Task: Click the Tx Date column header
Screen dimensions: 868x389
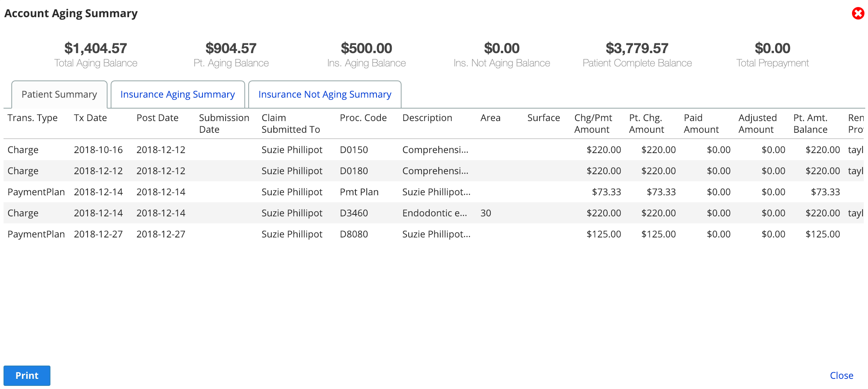Action: [x=90, y=118]
